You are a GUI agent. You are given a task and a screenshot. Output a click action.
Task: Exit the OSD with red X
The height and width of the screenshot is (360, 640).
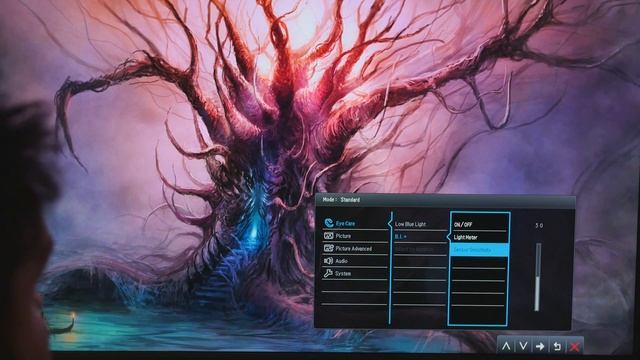574,347
